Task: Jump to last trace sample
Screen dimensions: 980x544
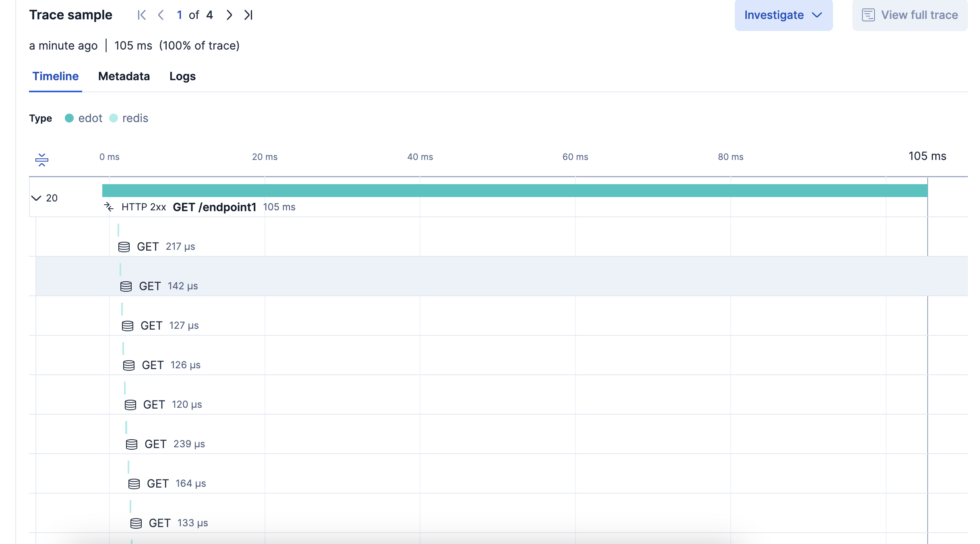Action: tap(248, 15)
